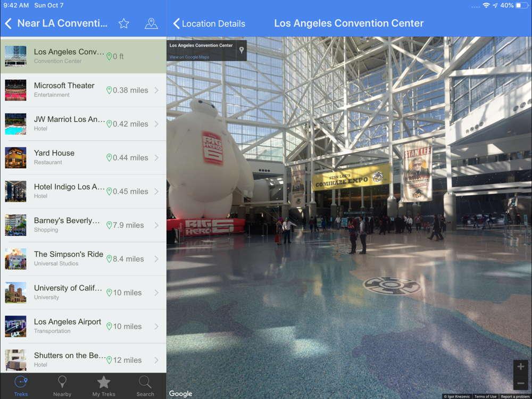
Task: Click the Wi-Fi status icon
Action: [486, 5]
